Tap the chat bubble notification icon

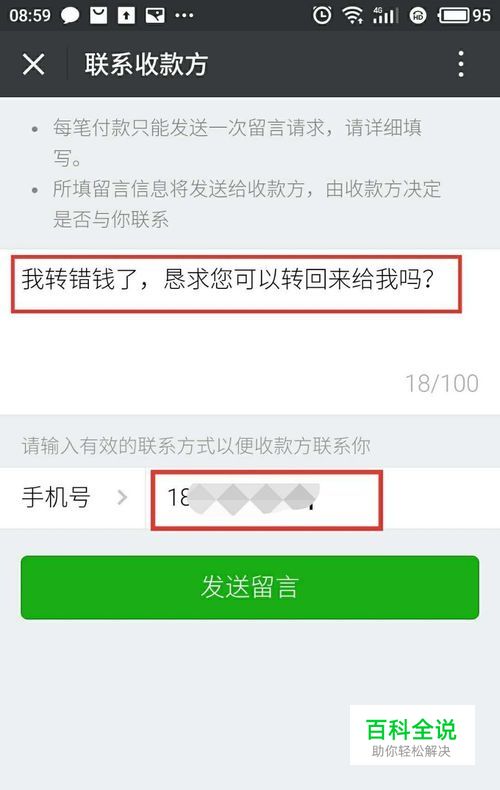coord(70,16)
